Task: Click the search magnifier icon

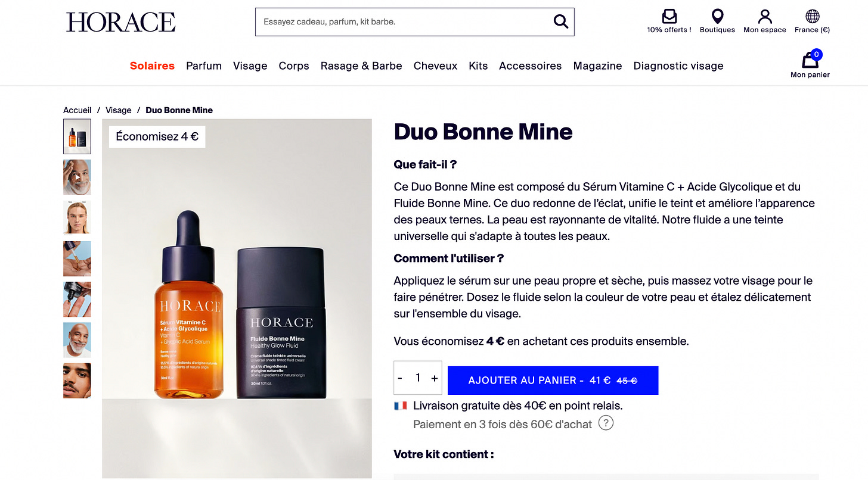Action: coord(560,21)
